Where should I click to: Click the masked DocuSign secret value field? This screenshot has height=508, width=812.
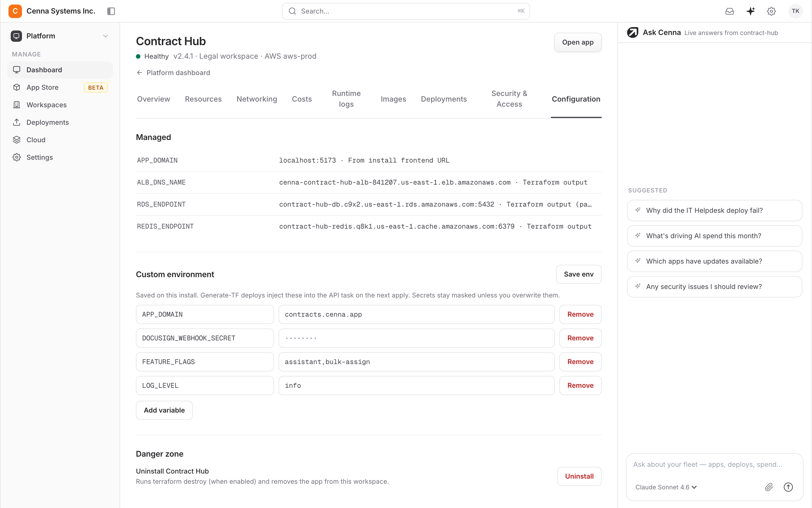tap(416, 338)
